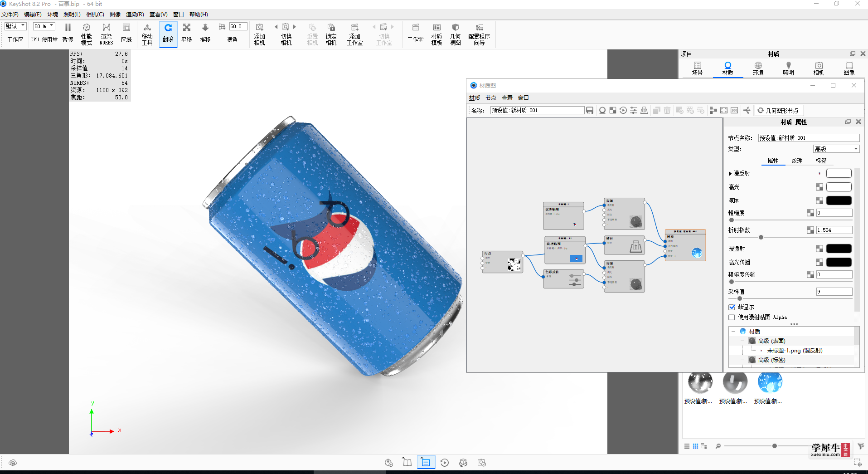Open the 工作室 studio toolbar button
The height and width of the screenshot is (474, 868).
coord(416,34)
